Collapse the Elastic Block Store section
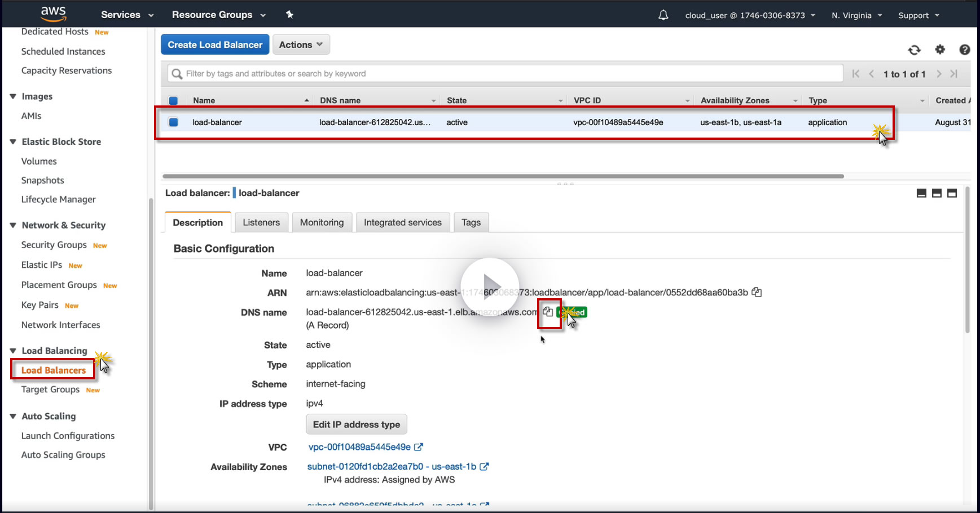This screenshot has width=980, height=513. (13, 142)
